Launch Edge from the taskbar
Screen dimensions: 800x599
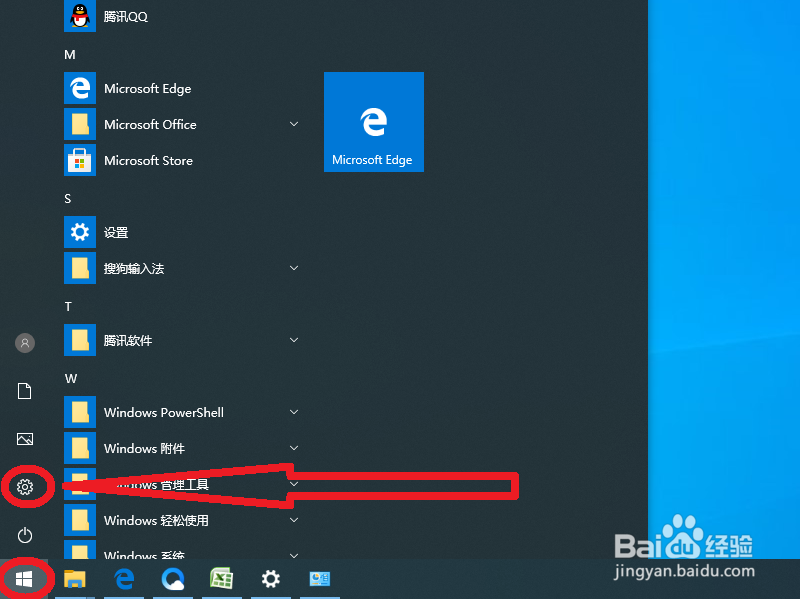(x=124, y=579)
